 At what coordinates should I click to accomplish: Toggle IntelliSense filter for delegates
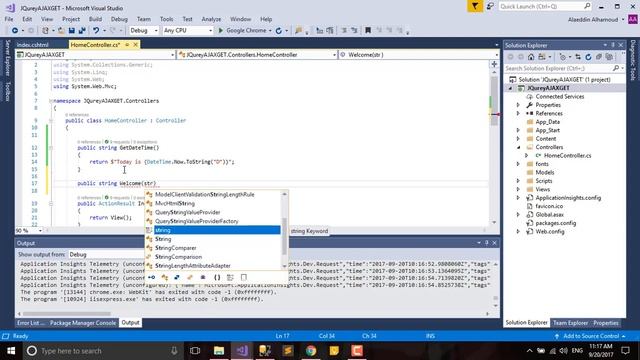click(x=203, y=278)
